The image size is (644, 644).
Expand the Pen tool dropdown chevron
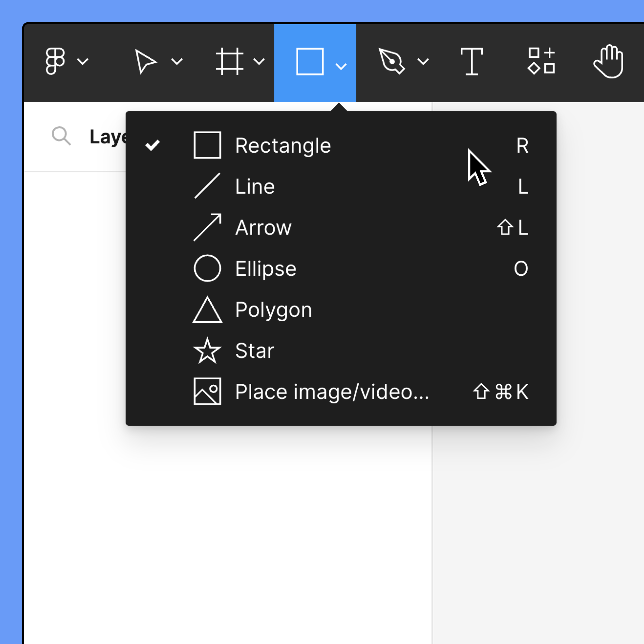tap(423, 61)
